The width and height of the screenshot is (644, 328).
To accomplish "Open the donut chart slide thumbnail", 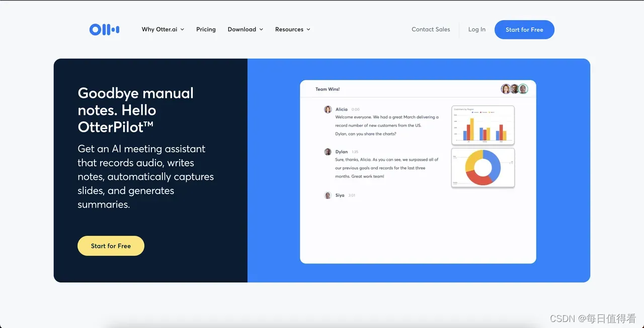I will coord(483,168).
